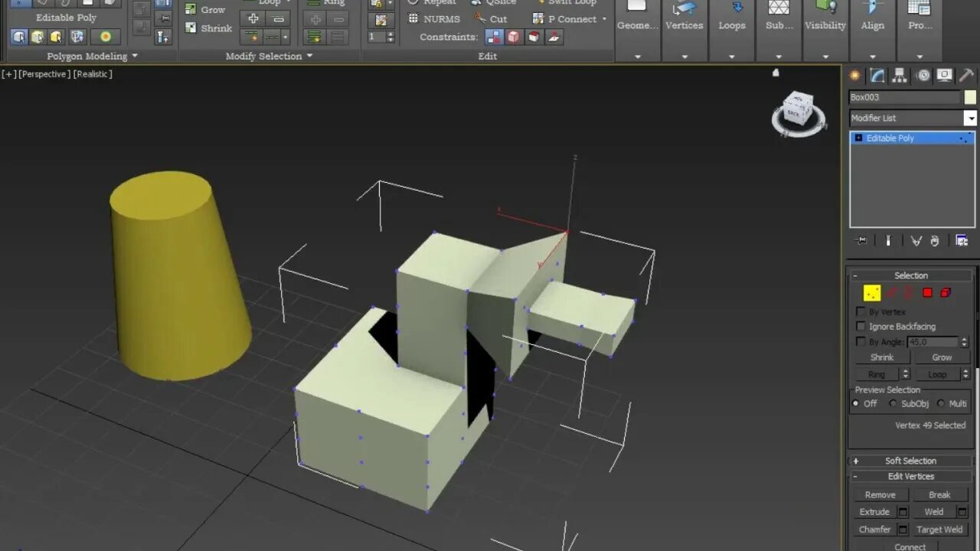Open the Modify command panel tab

click(877, 75)
